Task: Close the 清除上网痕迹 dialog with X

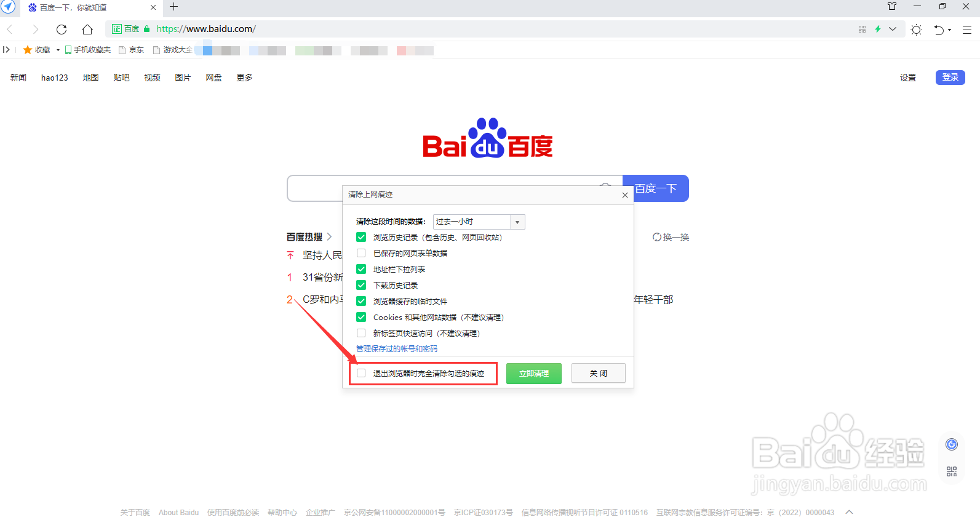Action: (x=625, y=195)
